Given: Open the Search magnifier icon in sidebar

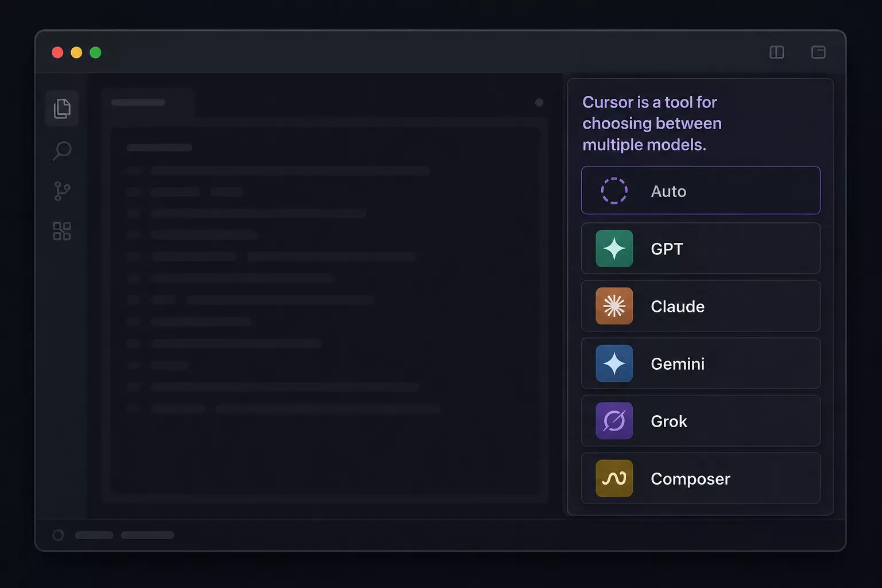Looking at the screenshot, I should [x=62, y=151].
